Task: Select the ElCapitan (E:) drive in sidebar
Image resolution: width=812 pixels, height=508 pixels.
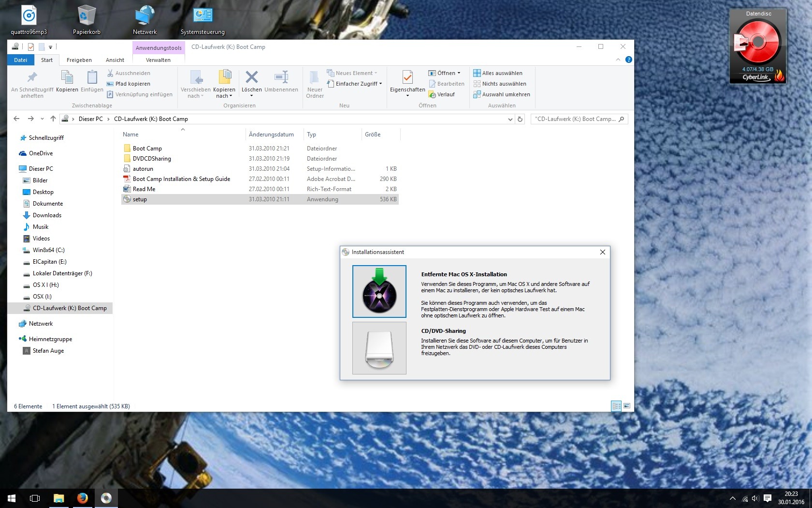Action: 49,262
